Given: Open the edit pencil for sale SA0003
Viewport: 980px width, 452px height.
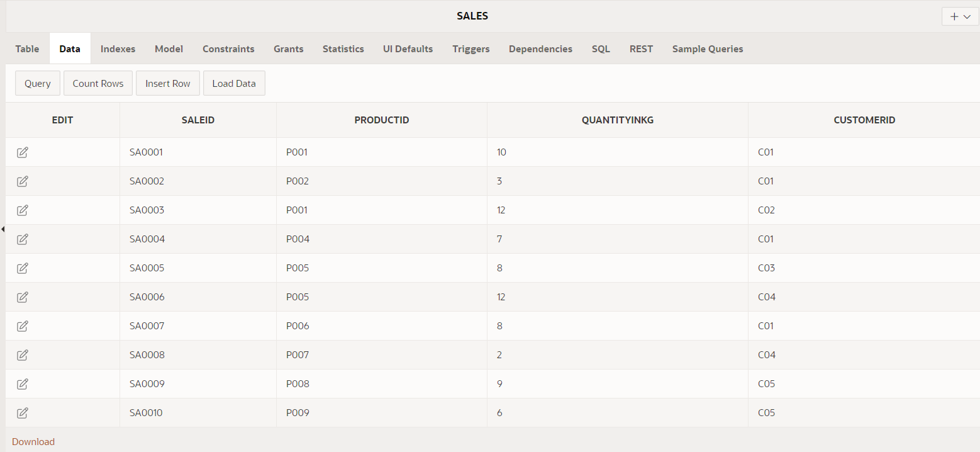Looking at the screenshot, I should tap(23, 210).
